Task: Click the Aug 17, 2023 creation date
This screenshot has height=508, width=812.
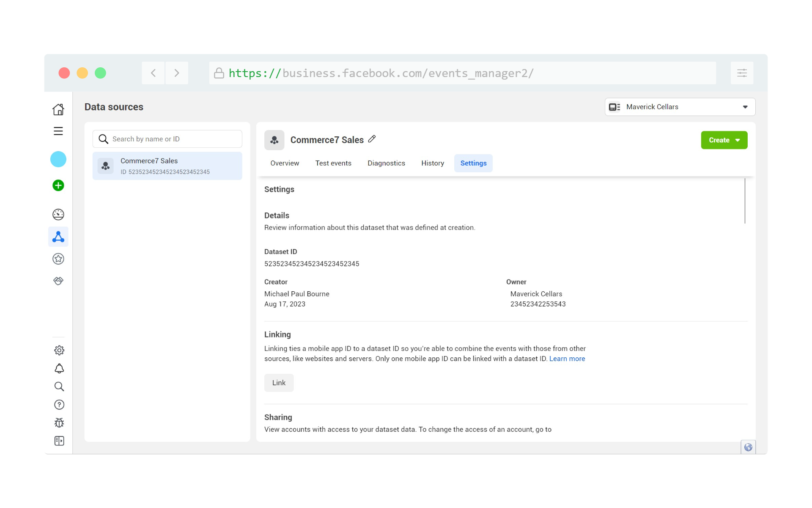Action: (x=285, y=304)
